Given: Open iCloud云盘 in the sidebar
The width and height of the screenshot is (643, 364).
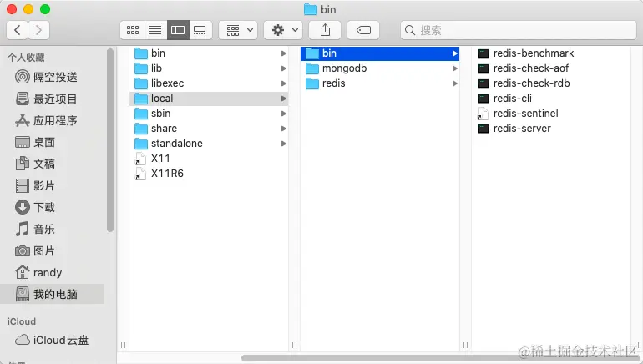Looking at the screenshot, I should pos(52,340).
